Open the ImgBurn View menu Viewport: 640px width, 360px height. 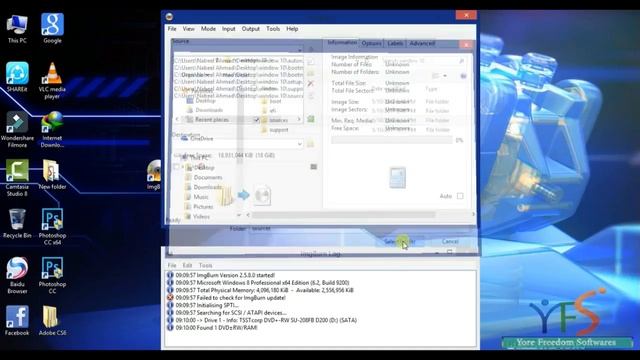pos(189,29)
